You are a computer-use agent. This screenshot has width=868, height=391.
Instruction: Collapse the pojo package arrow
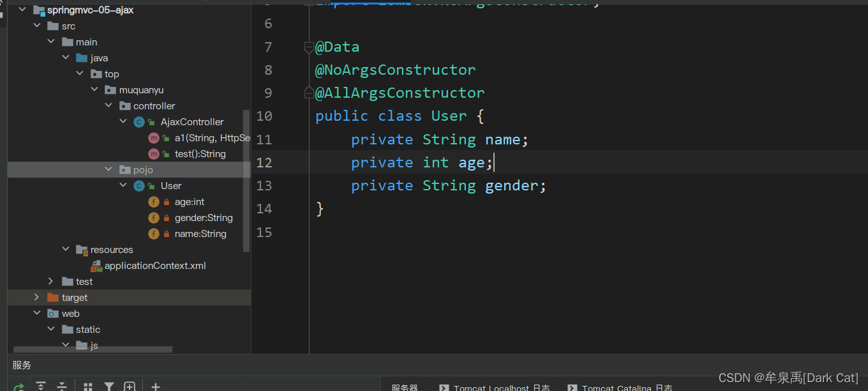click(x=108, y=169)
